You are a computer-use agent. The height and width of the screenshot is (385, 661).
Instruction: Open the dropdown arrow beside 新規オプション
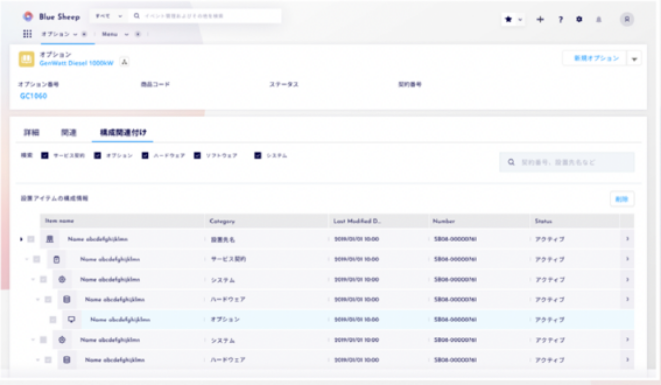pyautogui.click(x=634, y=59)
